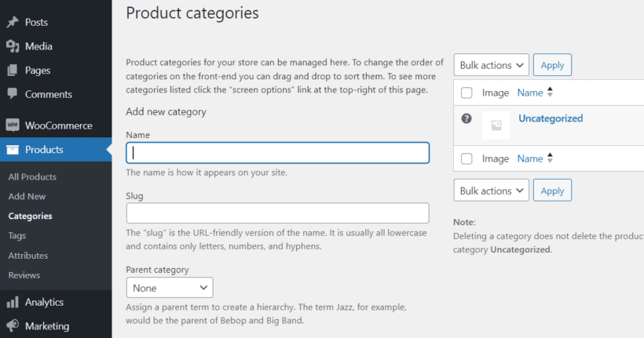The width and height of the screenshot is (644, 338).
Task: Focus the category Name input field
Action: pyautogui.click(x=278, y=153)
